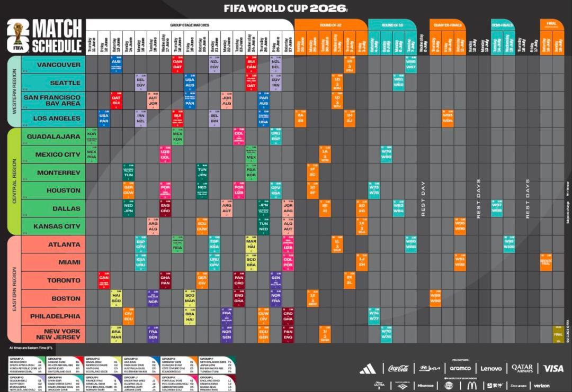Click the BRA vs MAR match in New York
Viewport: 572px width, 392px height.
pyautogui.click(x=116, y=334)
